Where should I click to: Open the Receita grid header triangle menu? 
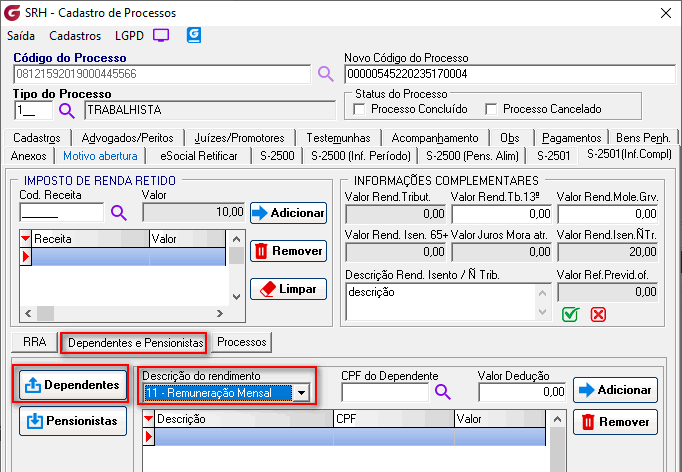click(26, 239)
